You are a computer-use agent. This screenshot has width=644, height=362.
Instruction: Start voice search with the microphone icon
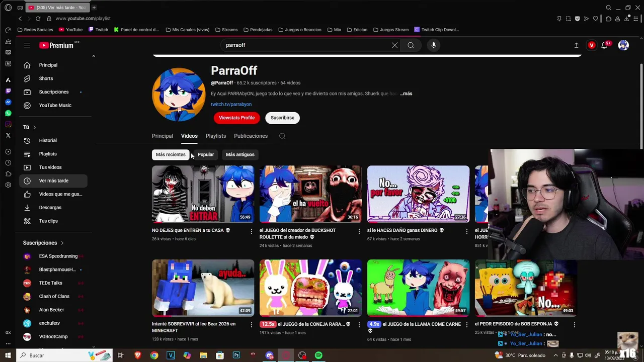click(433, 45)
